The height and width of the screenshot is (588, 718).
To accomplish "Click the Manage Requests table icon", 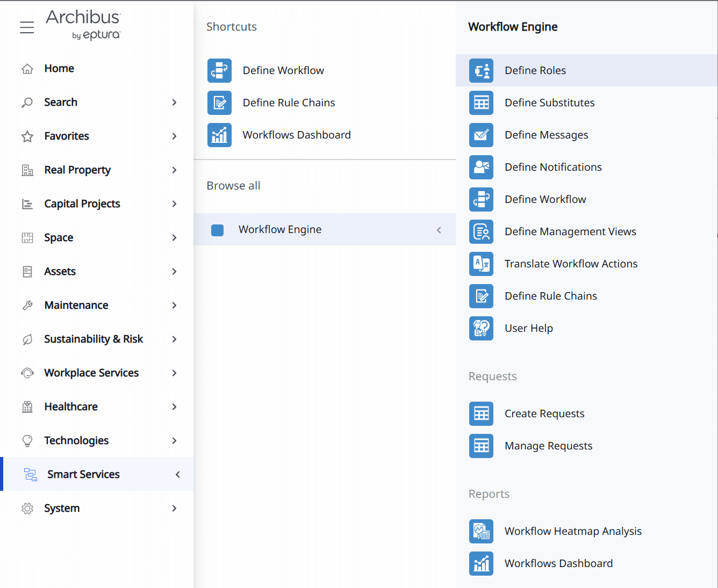I will (481, 446).
